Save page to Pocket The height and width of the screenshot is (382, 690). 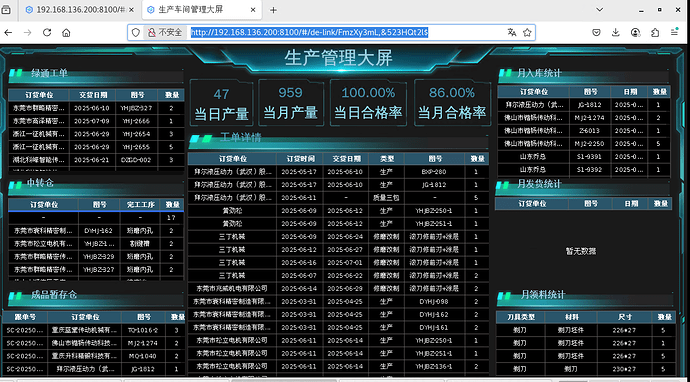click(596, 33)
